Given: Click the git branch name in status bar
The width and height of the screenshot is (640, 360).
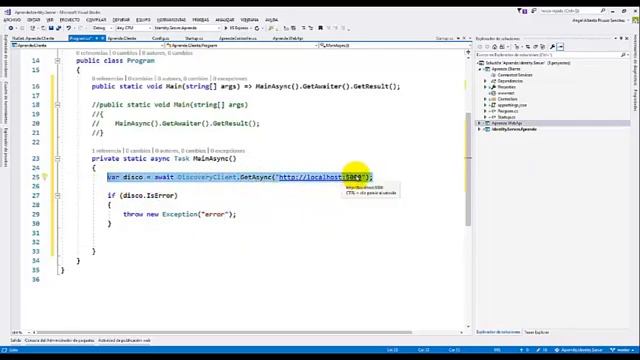Looking at the screenshot, I should pos(623,350).
